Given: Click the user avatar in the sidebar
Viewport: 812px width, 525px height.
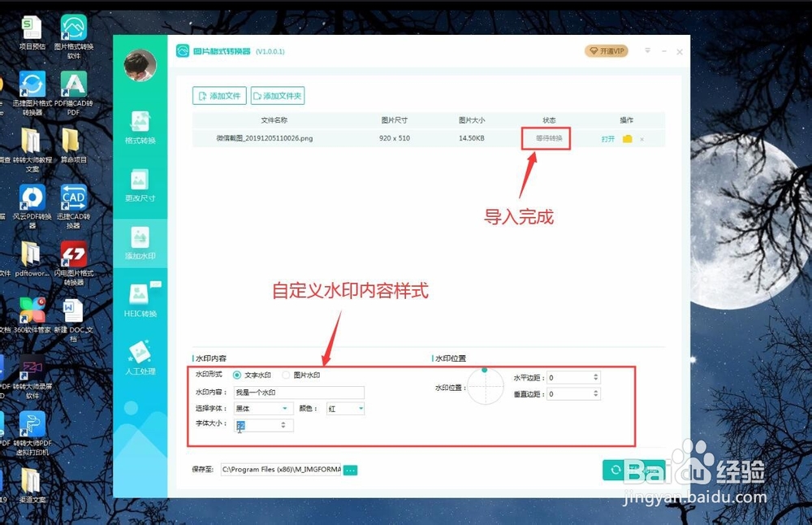Looking at the screenshot, I should 140,65.
